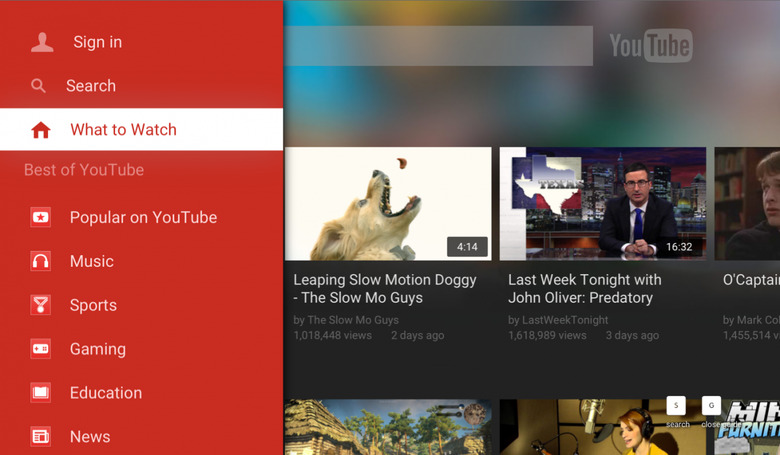Click the 4:14 duration badge
780x455 pixels.
click(467, 247)
